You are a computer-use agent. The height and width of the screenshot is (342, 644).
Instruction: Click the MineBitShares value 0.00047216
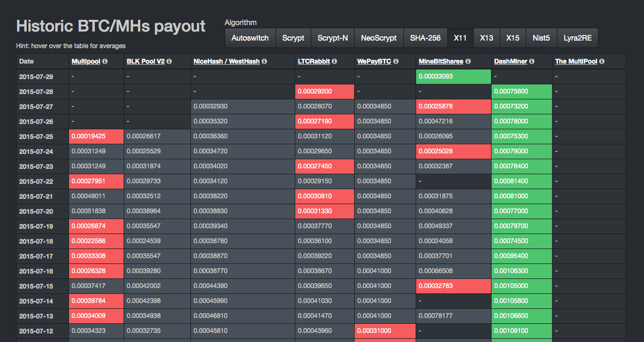pyautogui.click(x=454, y=121)
